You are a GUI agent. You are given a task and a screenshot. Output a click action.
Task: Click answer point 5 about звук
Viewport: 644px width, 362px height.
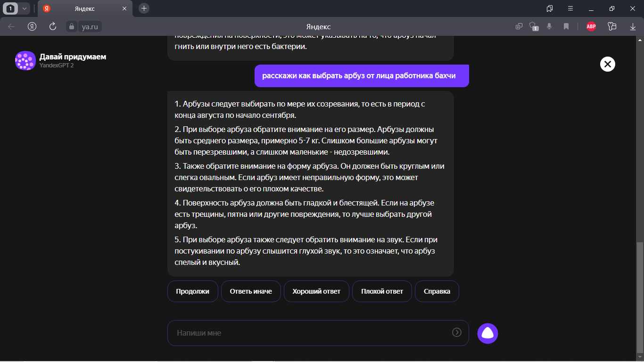pyautogui.click(x=306, y=251)
